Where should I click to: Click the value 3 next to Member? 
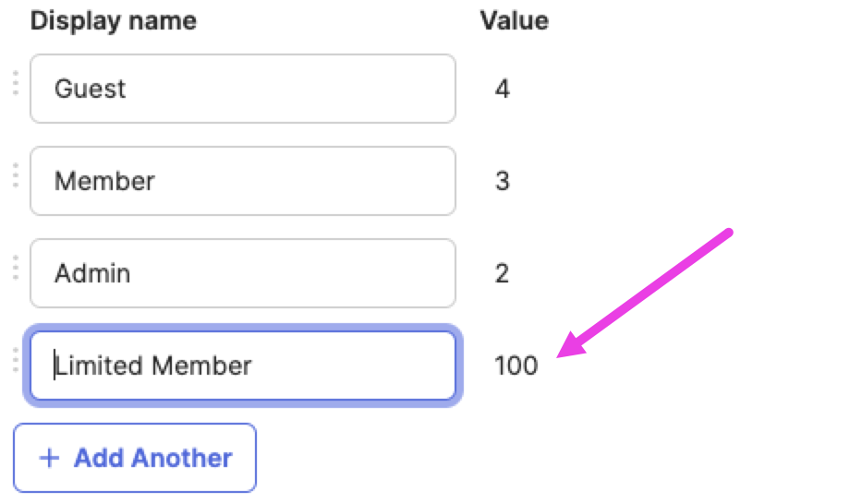[x=503, y=182]
